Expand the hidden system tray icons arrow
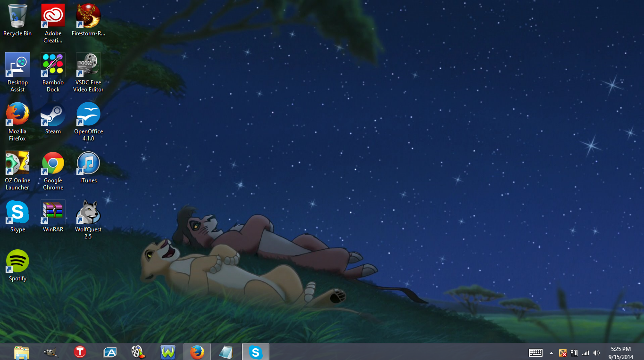This screenshot has height=360, width=644. (551, 352)
